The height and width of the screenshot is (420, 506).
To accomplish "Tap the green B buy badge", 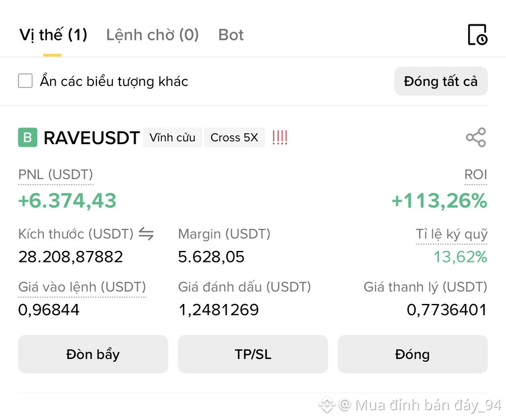I will point(27,137).
